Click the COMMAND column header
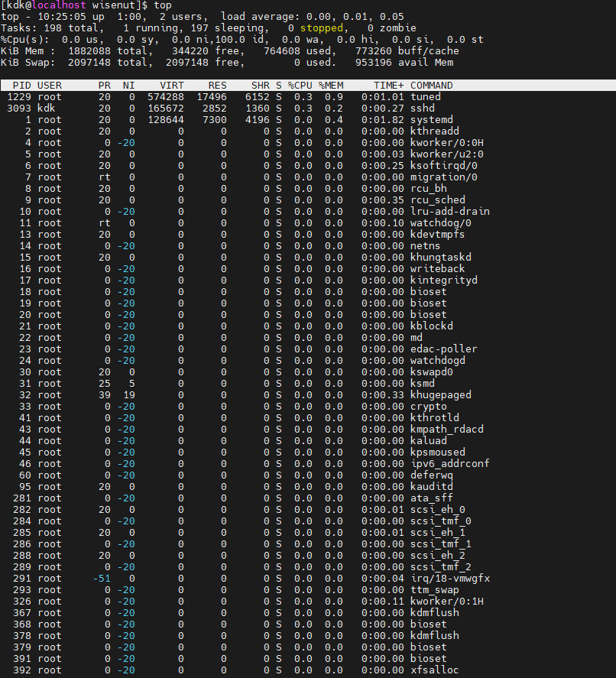616x678 pixels. [x=431, y=85]
